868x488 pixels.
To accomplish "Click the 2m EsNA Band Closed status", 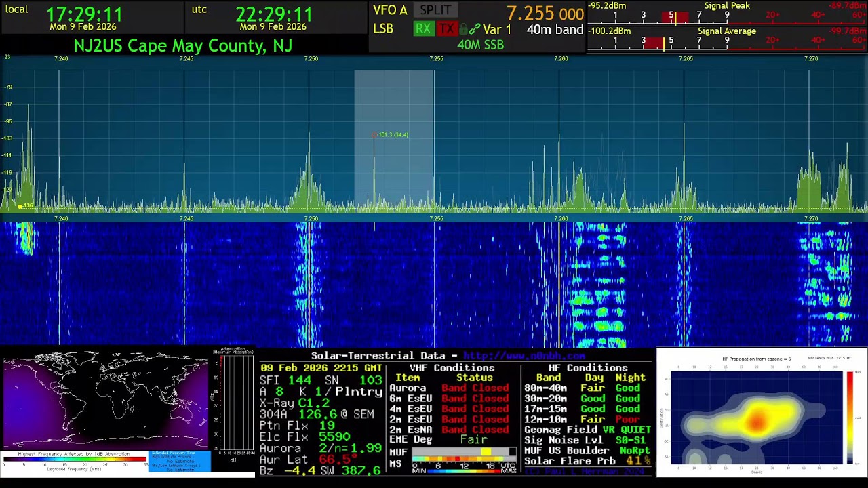I will coord(475,430).
